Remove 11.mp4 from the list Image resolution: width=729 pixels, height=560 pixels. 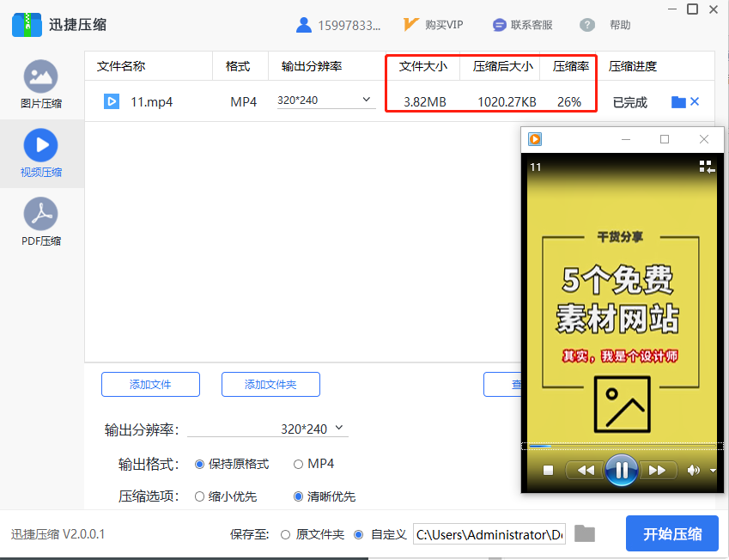(x=695, y=101)
